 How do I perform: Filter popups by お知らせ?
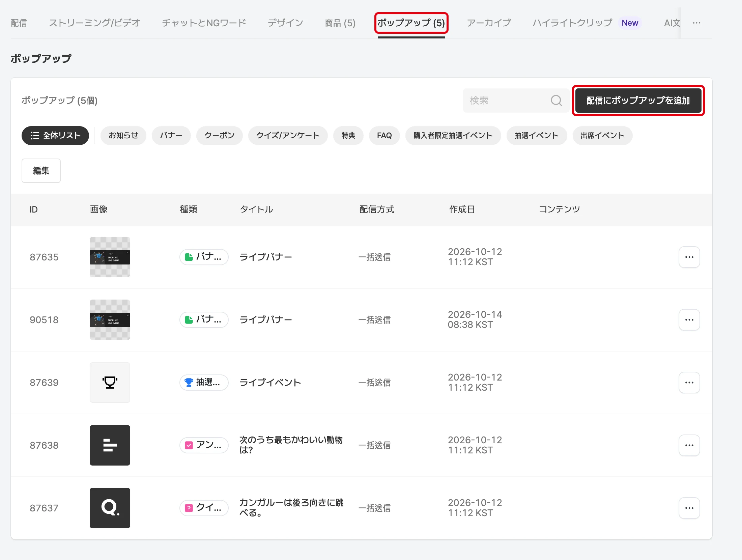tap(123, 136)
